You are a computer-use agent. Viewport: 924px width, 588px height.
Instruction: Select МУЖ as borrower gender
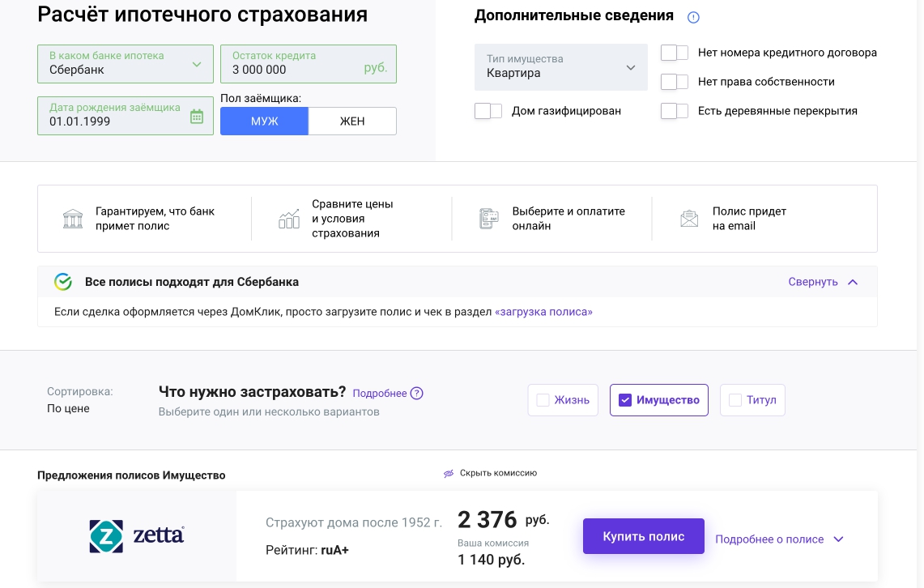coord(264,121)
